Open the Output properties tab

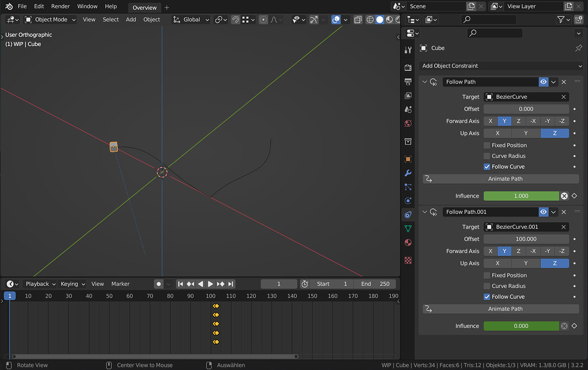pos(408,81)
